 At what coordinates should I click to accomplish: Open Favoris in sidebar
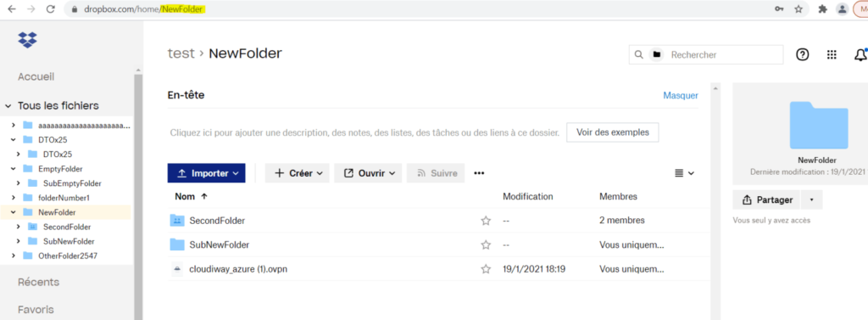pos(36,309)
